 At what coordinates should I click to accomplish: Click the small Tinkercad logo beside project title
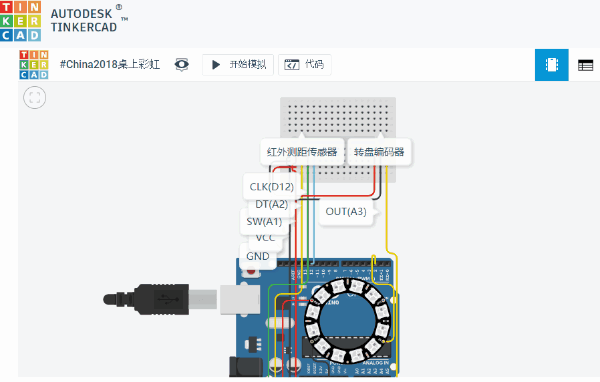point(34,65)
